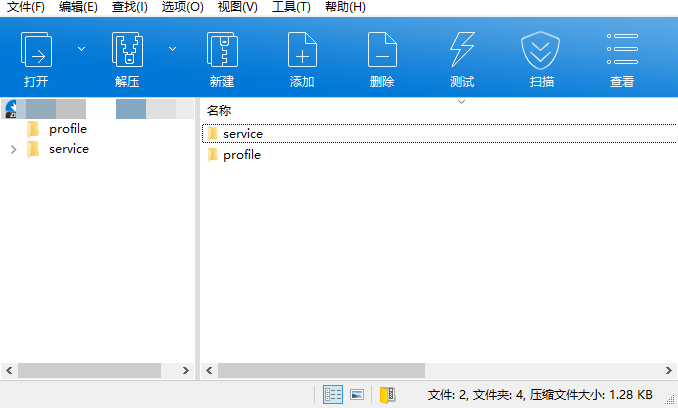The height and width of the screenshot is (408, 678).
Task: Open the 工具(T) menu
Action: pos(291,7)
